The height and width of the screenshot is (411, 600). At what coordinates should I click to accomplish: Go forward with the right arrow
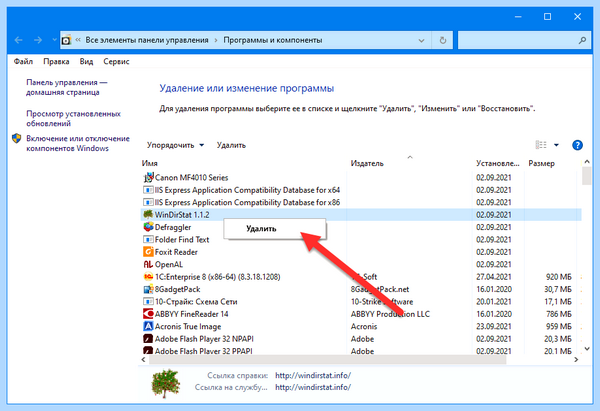click(x=38, y=40)
